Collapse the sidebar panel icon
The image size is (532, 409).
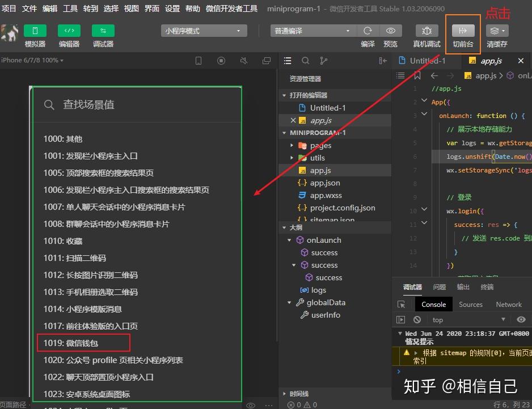click(x=383, y=61)
